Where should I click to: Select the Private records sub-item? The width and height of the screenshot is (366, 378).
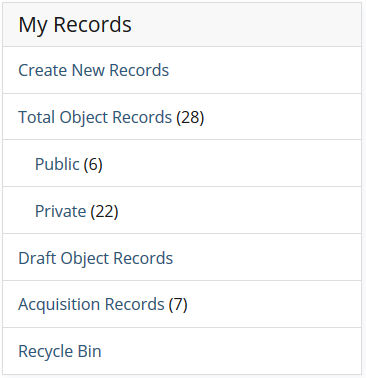pos(60,211)
